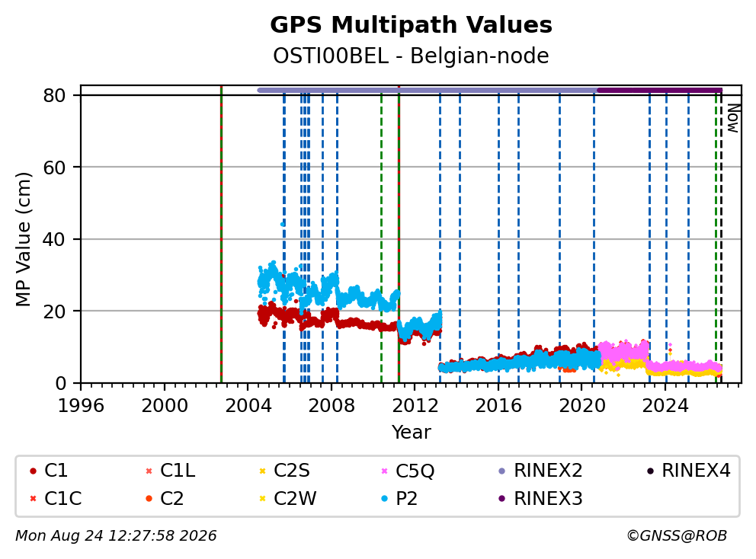756x559 pixels.
Task: Click the GPS Multipath Values chart title
Action: [411, 25]
